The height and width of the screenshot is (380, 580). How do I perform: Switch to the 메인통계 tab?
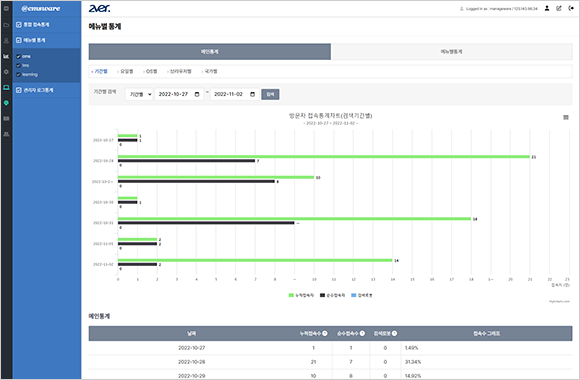(x=210, y=51)
